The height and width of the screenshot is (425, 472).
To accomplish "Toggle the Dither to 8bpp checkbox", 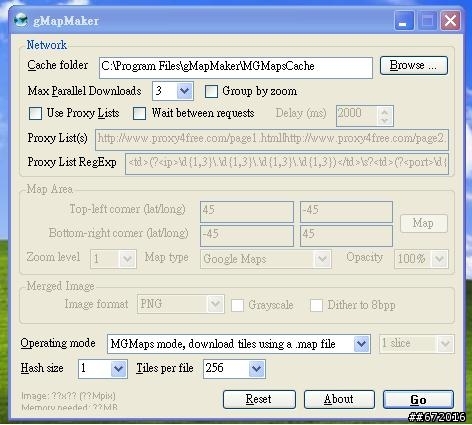I will tap(316, 305).
